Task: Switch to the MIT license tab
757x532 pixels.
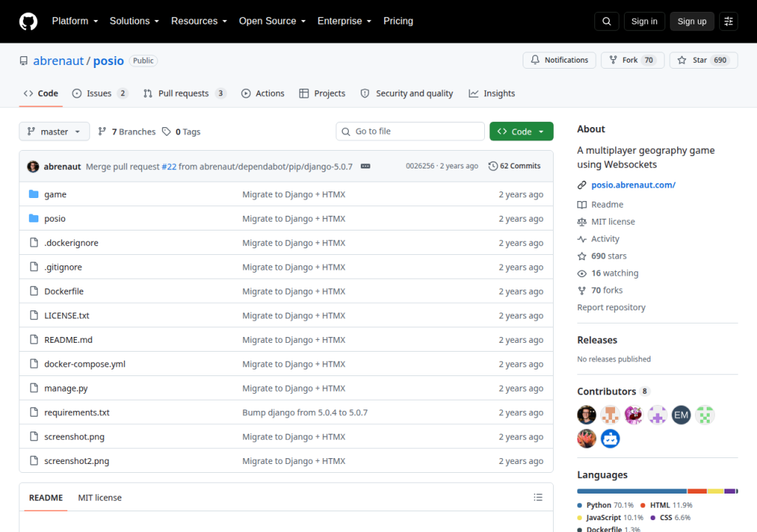Action: (100, 497)
